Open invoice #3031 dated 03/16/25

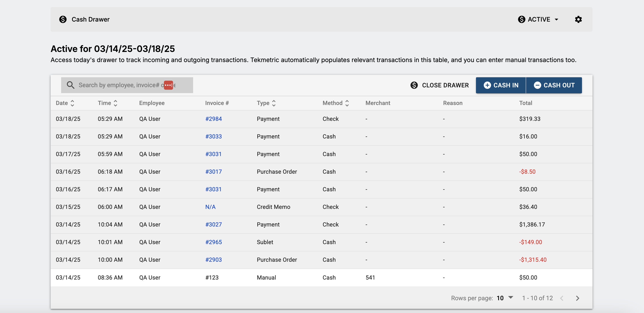tap(213, 189)
